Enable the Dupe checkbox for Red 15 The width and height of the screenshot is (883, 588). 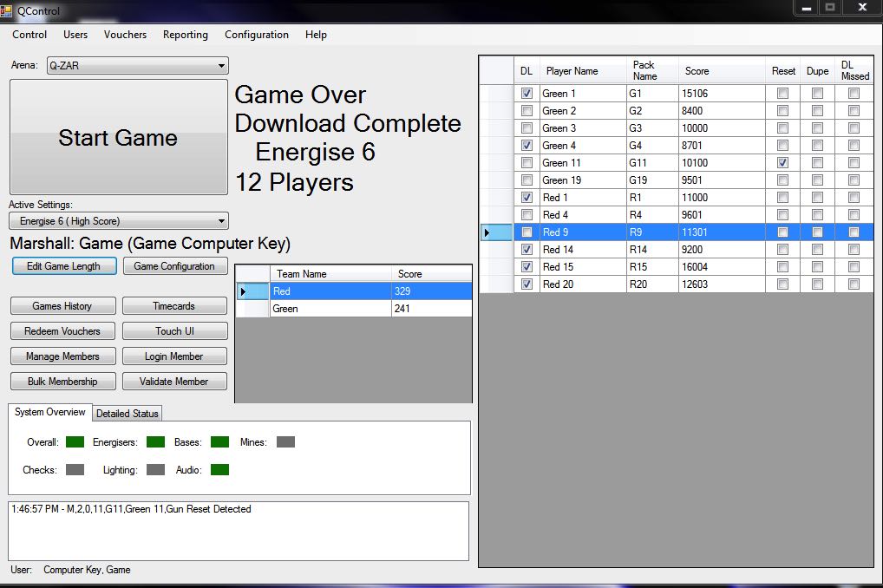pyautogui.click(x=817, y=267)
